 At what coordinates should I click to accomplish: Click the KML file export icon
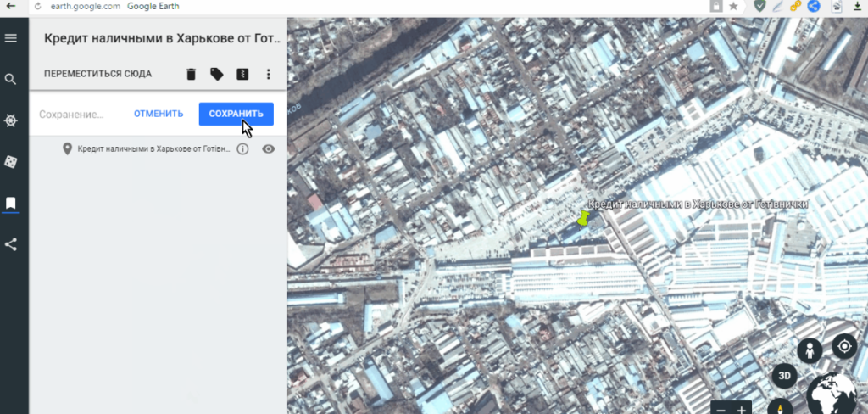242,75
